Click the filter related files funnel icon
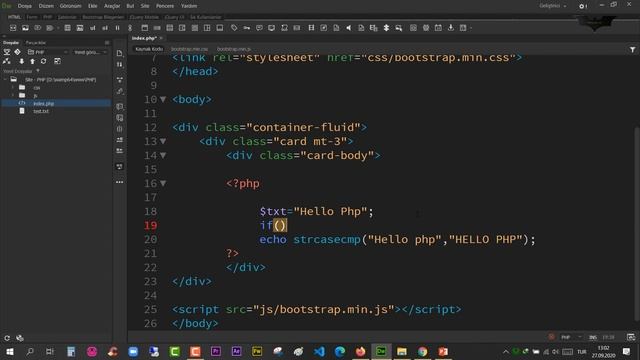Viewport: 640px width, 360px height. [x=632, y=49]
